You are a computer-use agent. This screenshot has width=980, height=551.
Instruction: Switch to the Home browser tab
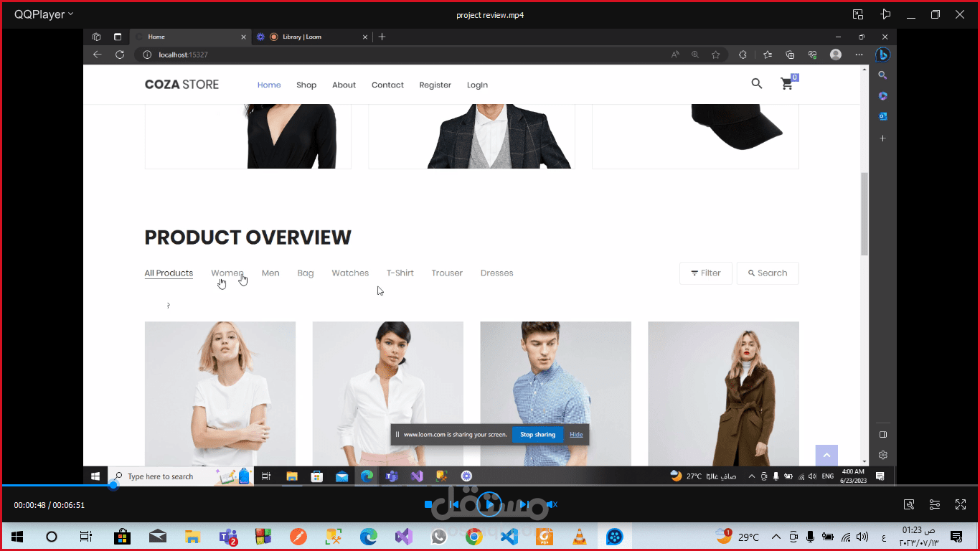coord(190,37)
